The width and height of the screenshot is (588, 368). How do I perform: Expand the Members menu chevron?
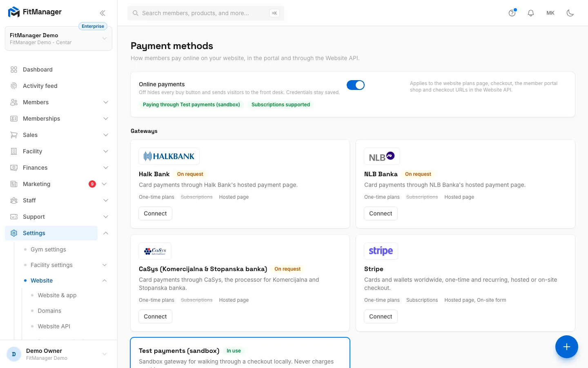[106, 102]
